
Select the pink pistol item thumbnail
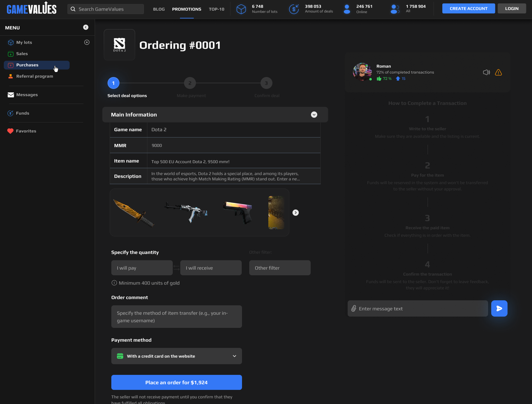click(x=238, y=212)
